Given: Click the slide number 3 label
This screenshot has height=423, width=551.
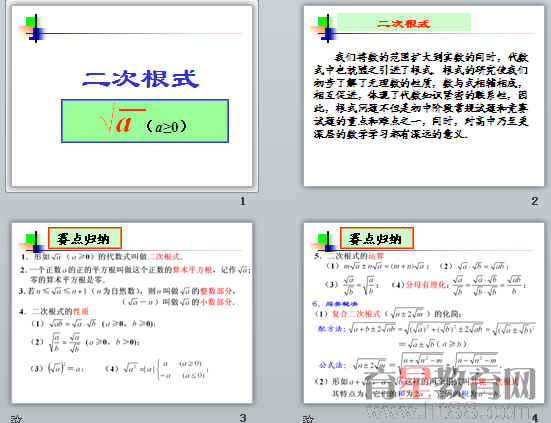Looking at the screenshot, I should click(243, 418).
